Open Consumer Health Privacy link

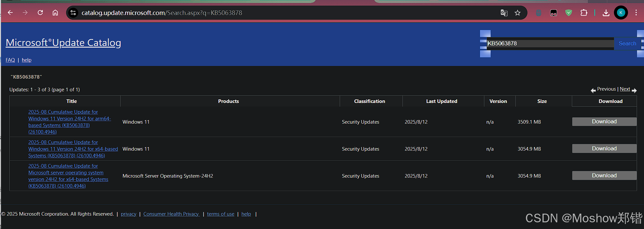click(171, 214)
